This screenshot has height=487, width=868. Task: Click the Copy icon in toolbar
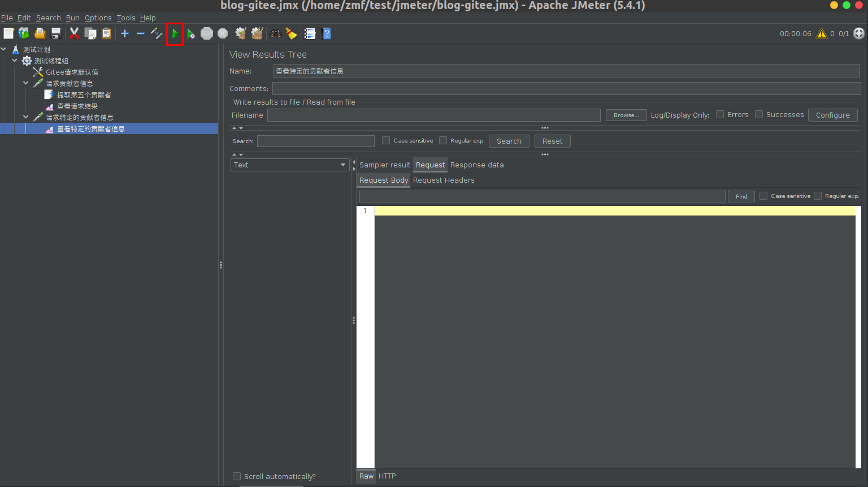point(90,33)
